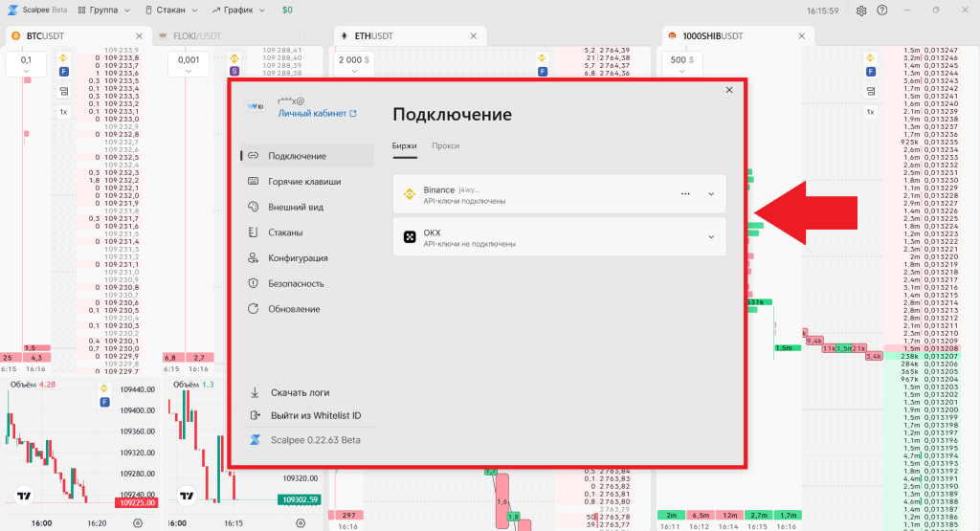980x531 pixels.
Task: Click the order book icon for Стаканы
Action: tap(253, 232)
